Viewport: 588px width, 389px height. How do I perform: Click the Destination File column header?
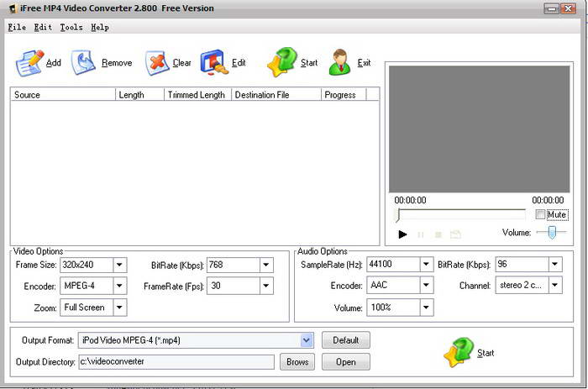pyautogui.click(x=276, y=95)
